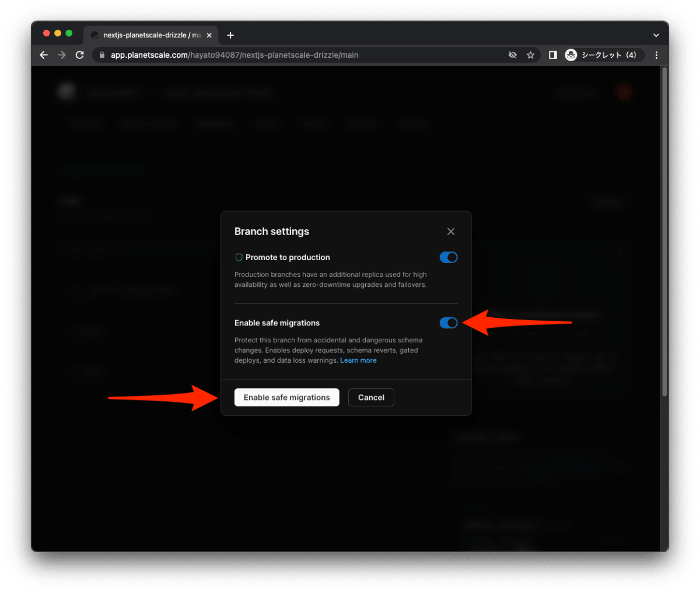Click the browser back arrow
Screen dimensions: 700x593
[x=44, y=55]
